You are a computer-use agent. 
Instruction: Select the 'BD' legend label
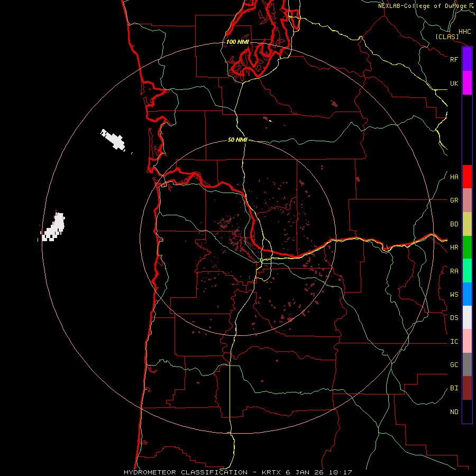[454, 224]
